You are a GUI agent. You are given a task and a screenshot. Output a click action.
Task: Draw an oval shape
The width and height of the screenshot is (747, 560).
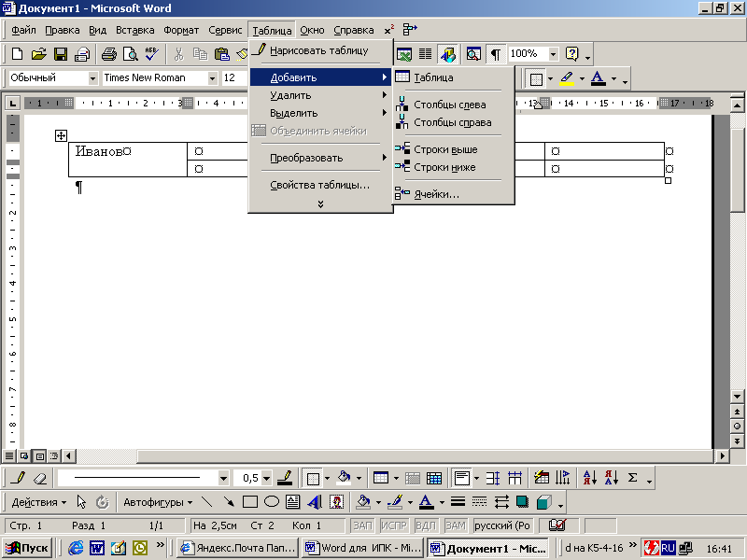click(272, 502)
